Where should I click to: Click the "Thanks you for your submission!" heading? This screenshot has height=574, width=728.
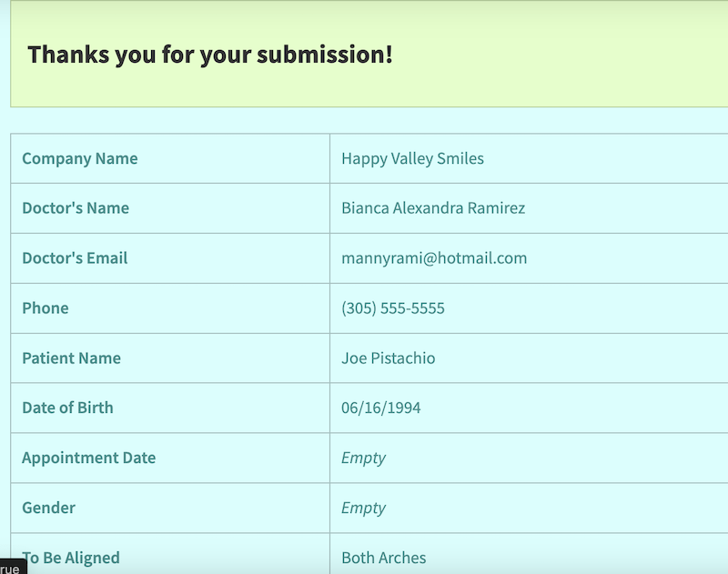(x=210, y=55)
